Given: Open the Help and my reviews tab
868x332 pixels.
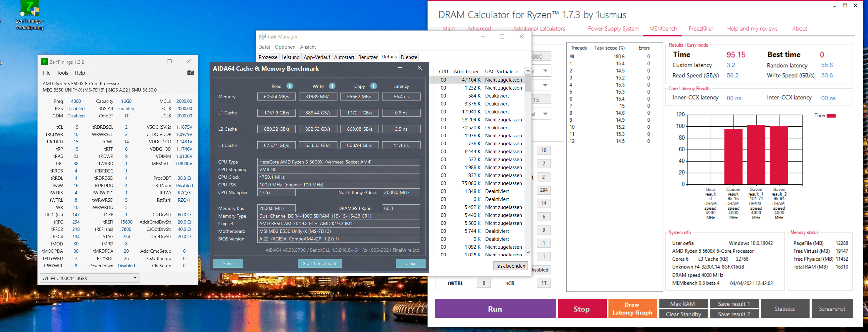Looking at the screenshot, I should [x=752, y=29].
